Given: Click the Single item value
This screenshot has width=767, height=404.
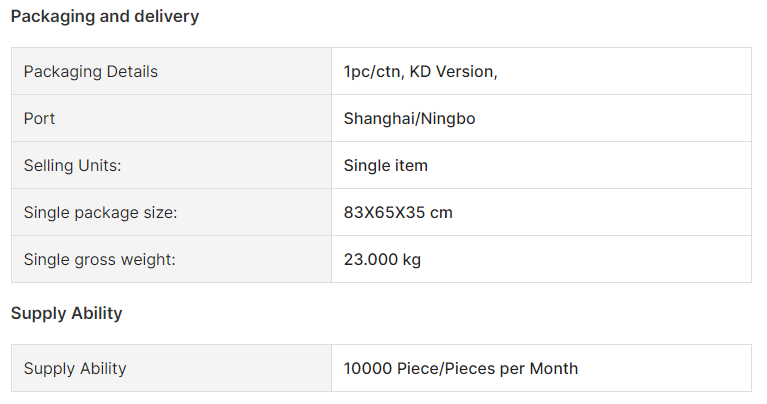Looking at the screenshot, I should click(x=385, y=165).
